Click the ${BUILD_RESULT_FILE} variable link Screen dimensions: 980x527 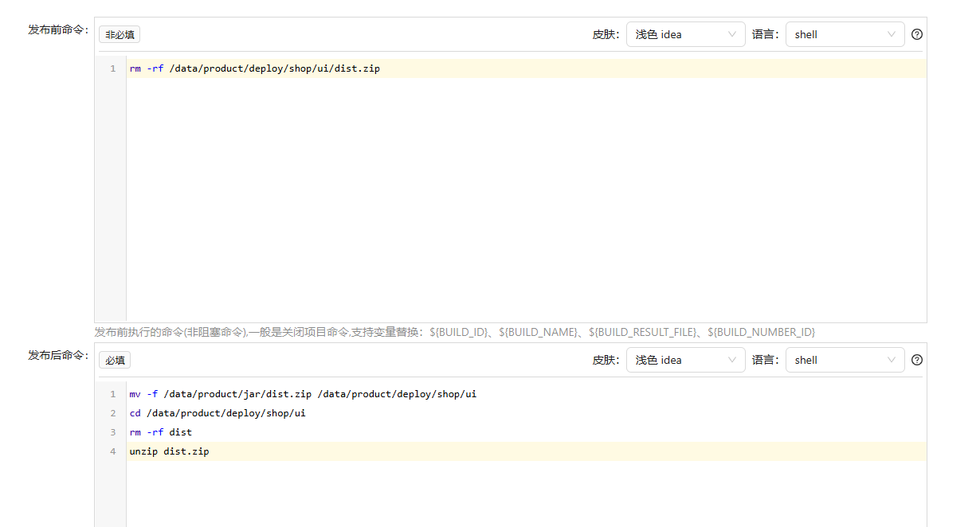coord(643,332)
